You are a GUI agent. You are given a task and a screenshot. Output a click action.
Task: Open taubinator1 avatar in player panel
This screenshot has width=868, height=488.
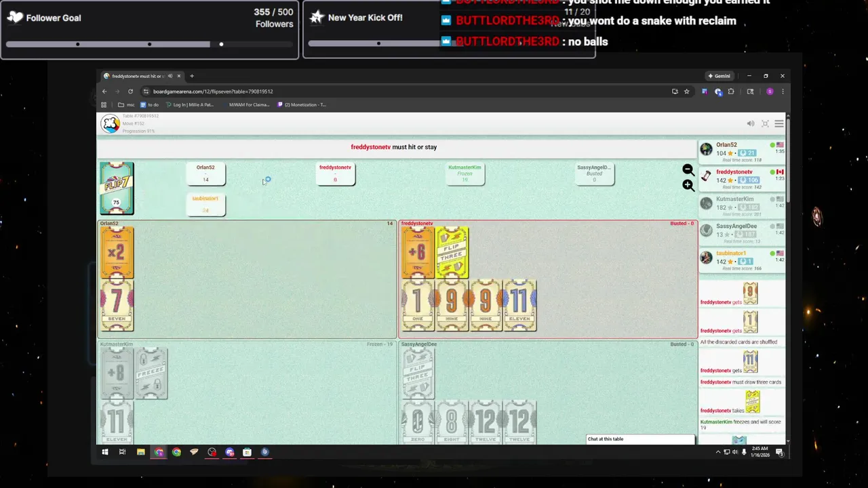coord(707,258)
